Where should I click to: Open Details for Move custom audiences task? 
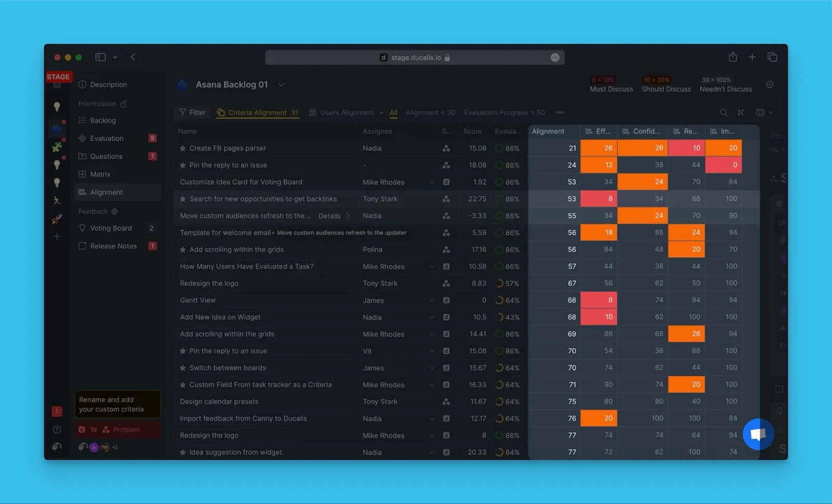pos(333,216)
